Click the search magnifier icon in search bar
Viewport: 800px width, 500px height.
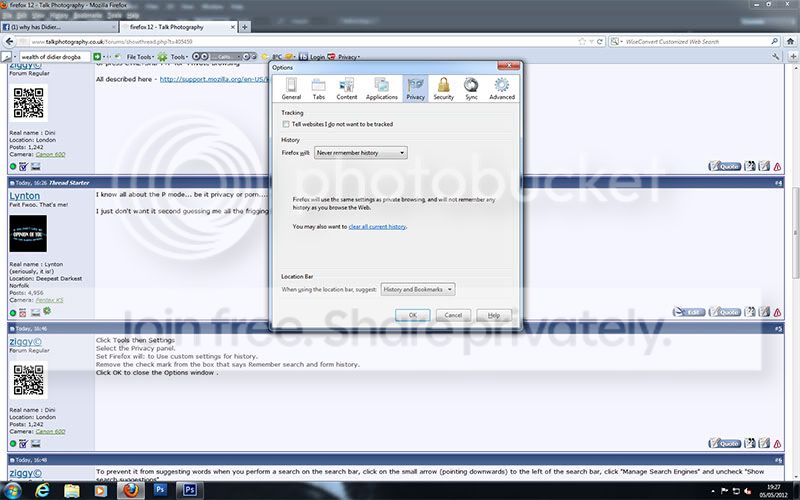point(774,41)
